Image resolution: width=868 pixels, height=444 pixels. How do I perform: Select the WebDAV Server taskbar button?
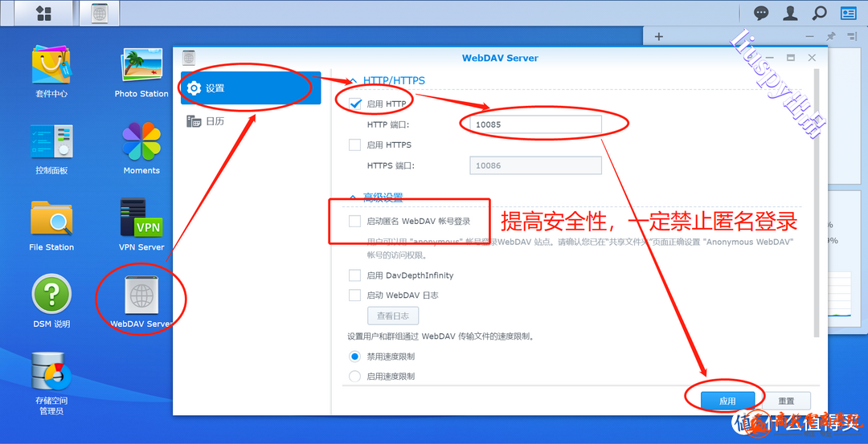point(99,14)
